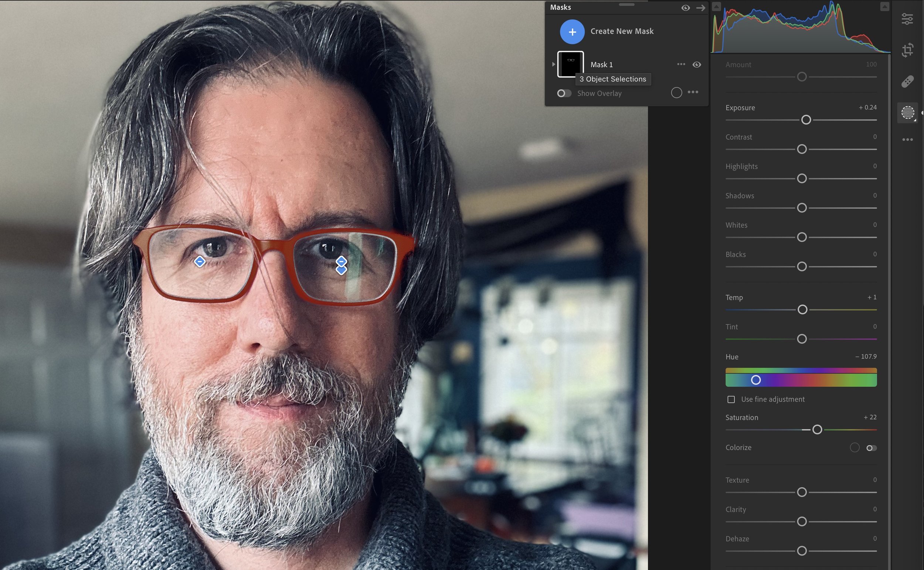
Task: Select the lower blue object pin on right lens
Action: (x=341, y=270)
